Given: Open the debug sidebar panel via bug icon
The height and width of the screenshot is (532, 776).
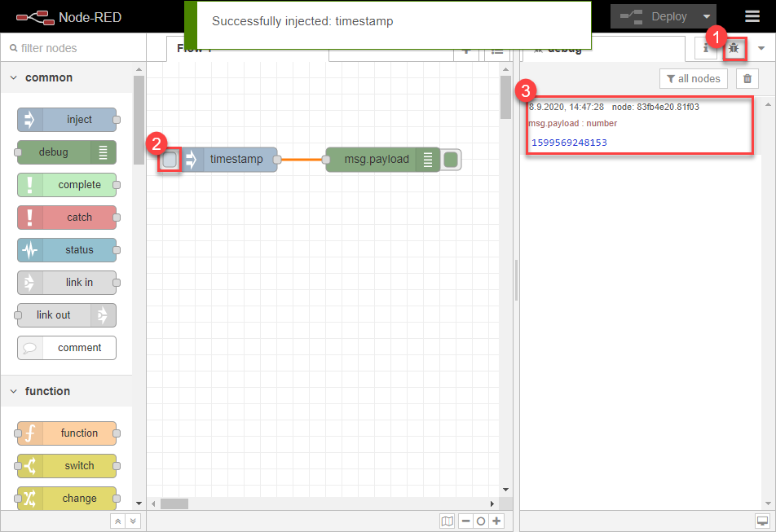Looking at the screenshot, I should click(734, 48).
